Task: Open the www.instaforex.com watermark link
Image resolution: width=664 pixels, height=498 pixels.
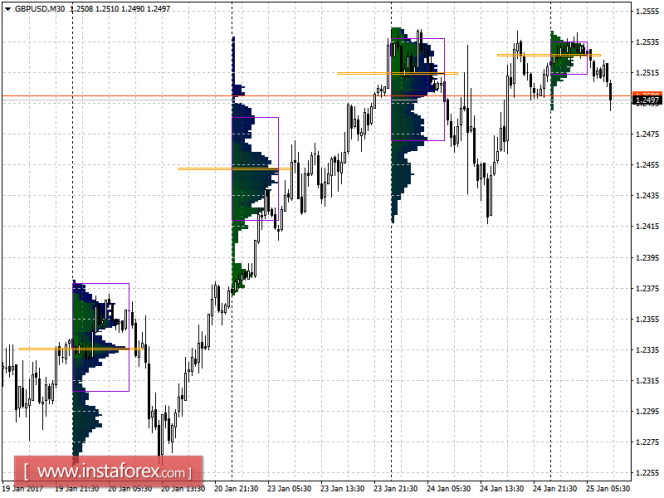Action: point(108,471)
